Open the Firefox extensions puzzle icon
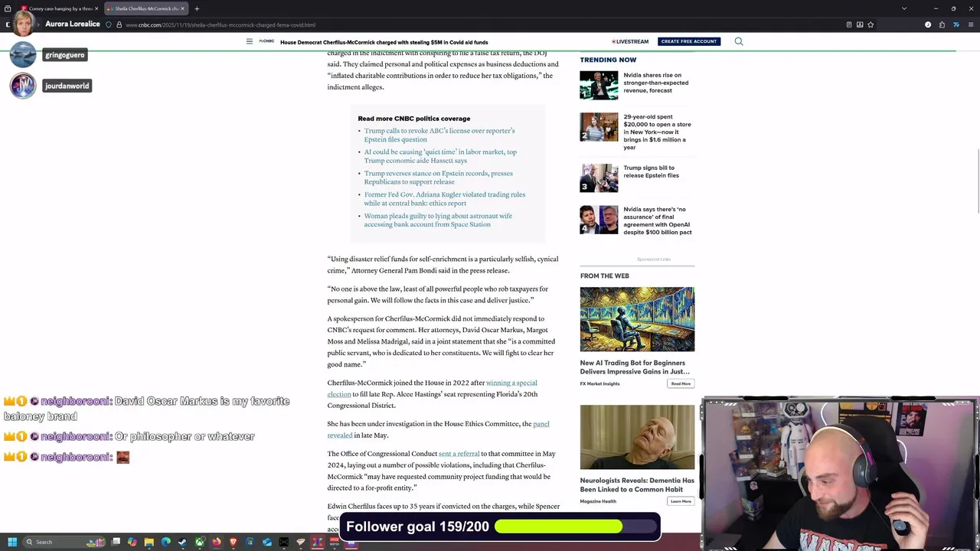Viewport: 980px width, 551px height. [942, 24]
